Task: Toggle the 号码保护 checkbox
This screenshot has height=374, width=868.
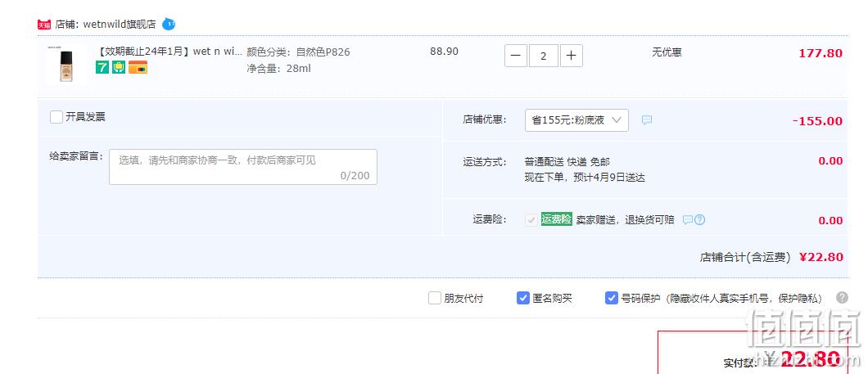Action: coord(611,298)
